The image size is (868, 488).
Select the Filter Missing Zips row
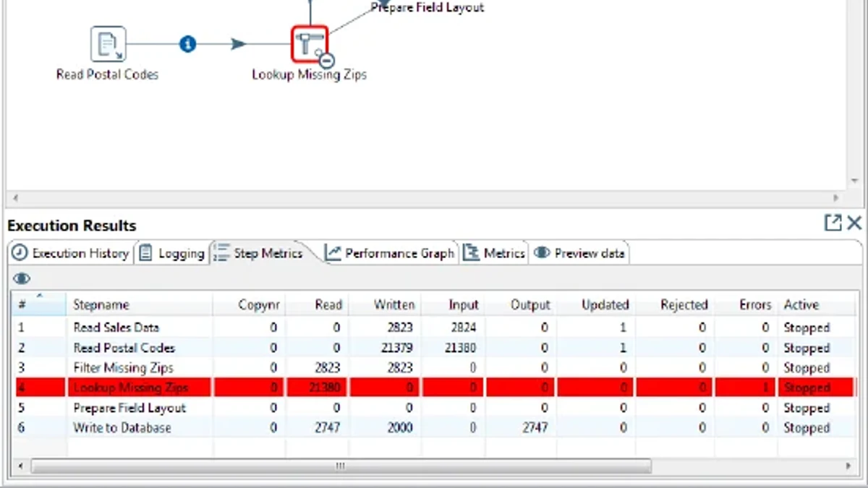pyautogui.click(x=433, y=368)
